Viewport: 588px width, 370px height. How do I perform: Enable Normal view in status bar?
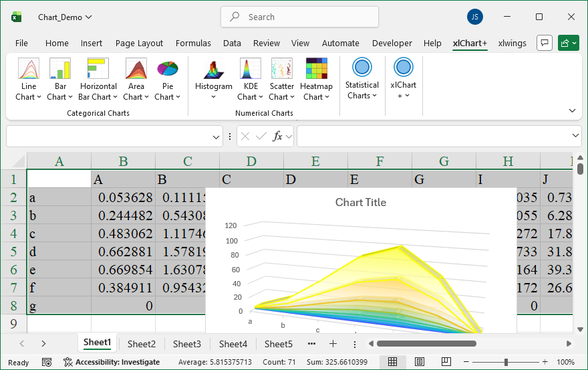coord(393,362)
